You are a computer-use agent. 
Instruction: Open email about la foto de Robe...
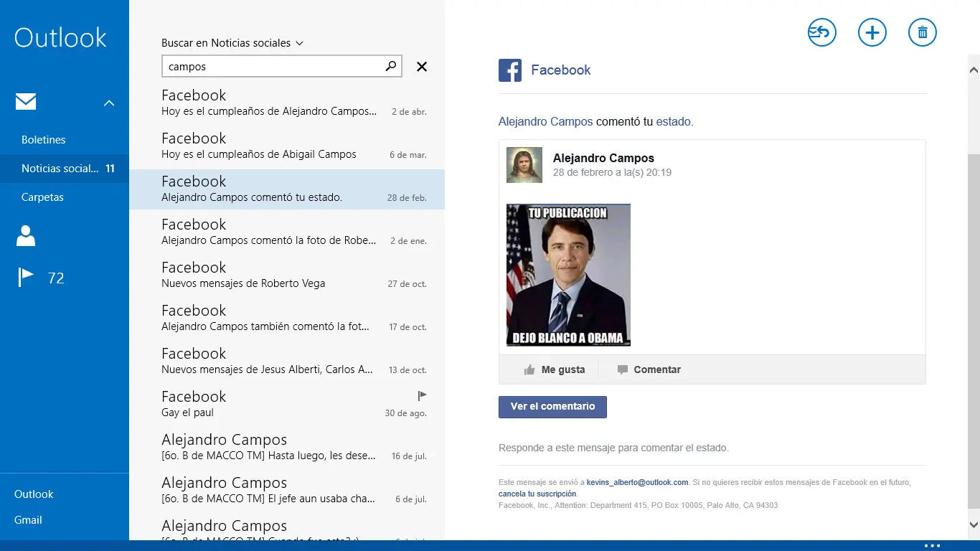[287, 232]
